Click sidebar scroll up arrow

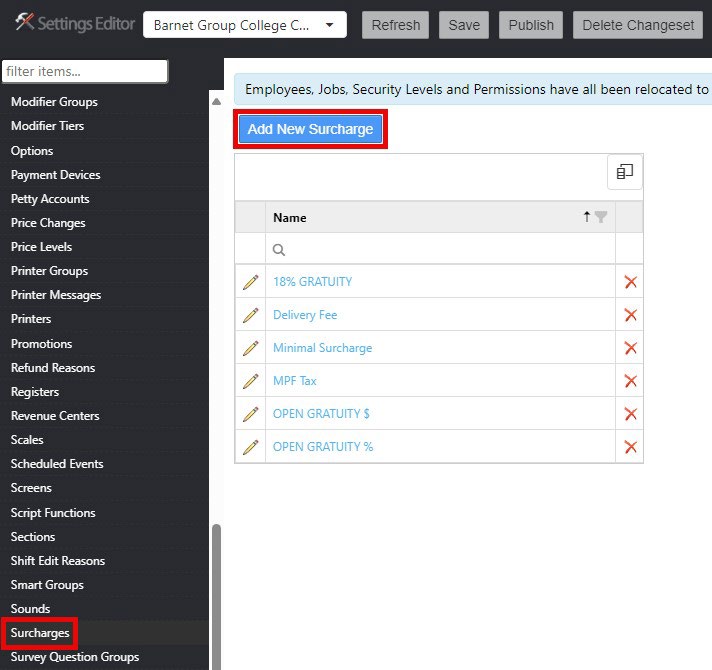217,102
